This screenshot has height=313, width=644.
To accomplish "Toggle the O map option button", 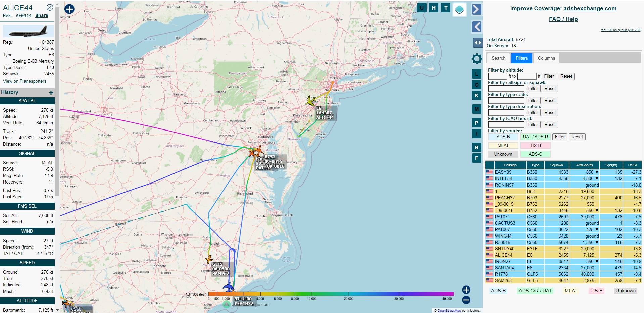I will point(477,85).
